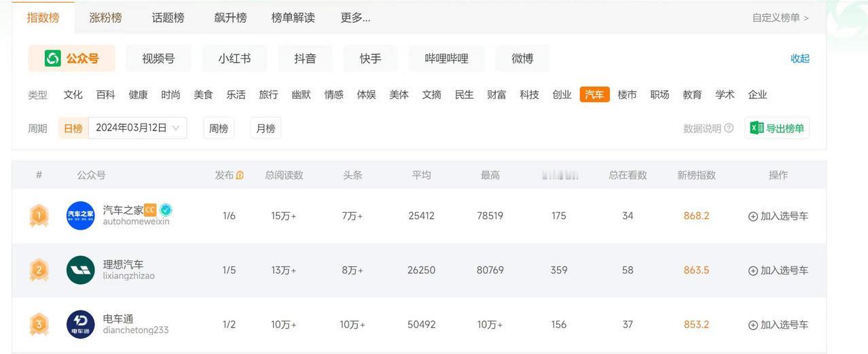This screenshot has width=868, height=354.
Task: Select the 公众号 platform button
Action: click(71, 58)
